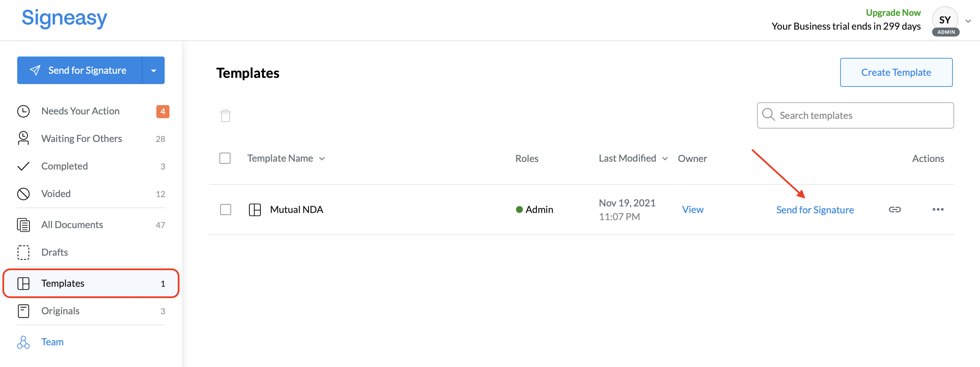Sort by Template Name chevron

coord(322,159)
